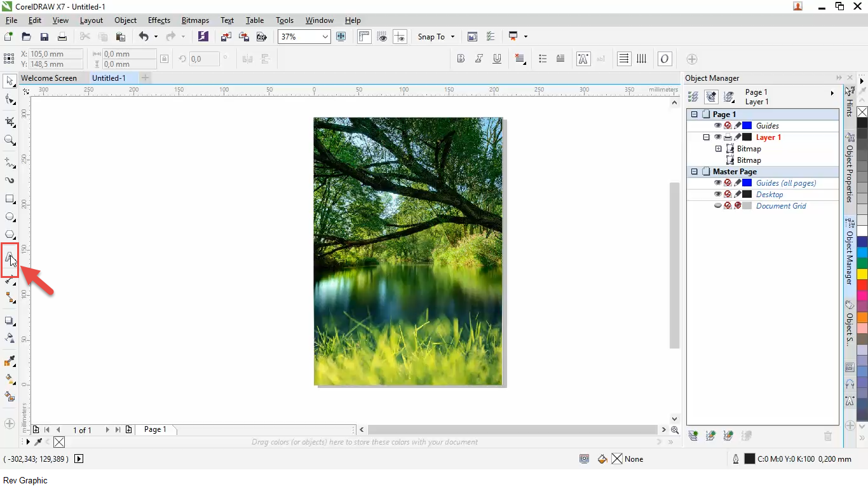The width and height of the screenshot is (868, 491).
Task: Select the Freehand drawing tool
Action: pos(10,162)
